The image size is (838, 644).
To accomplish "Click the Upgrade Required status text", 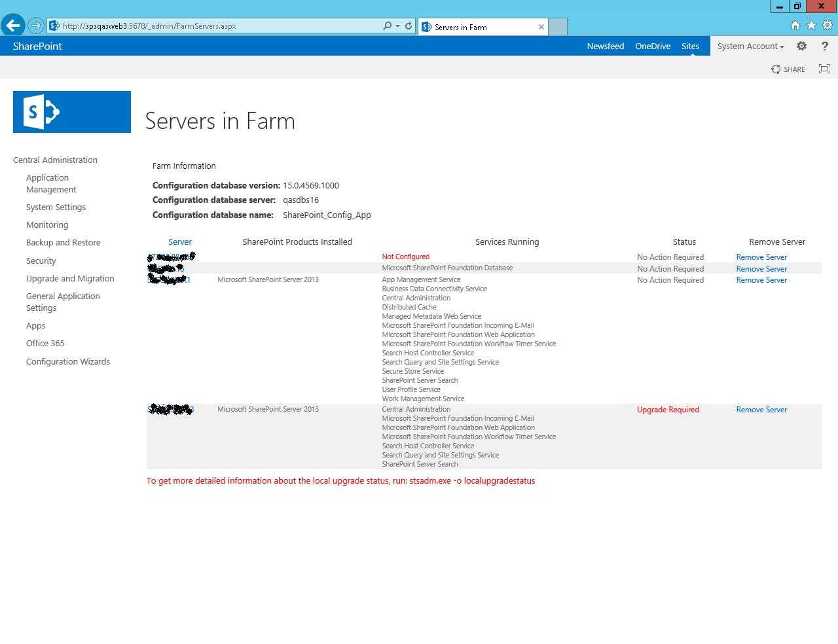I will 668,410.
